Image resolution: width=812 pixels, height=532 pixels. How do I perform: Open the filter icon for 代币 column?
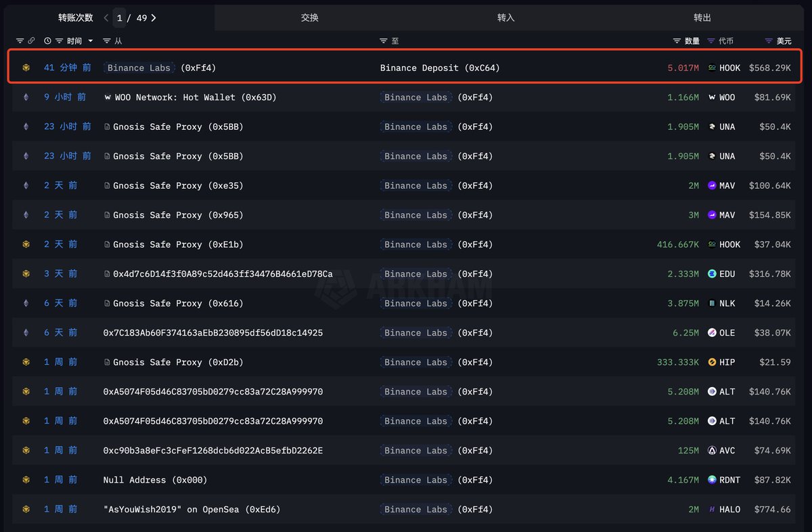click(710, 41)
